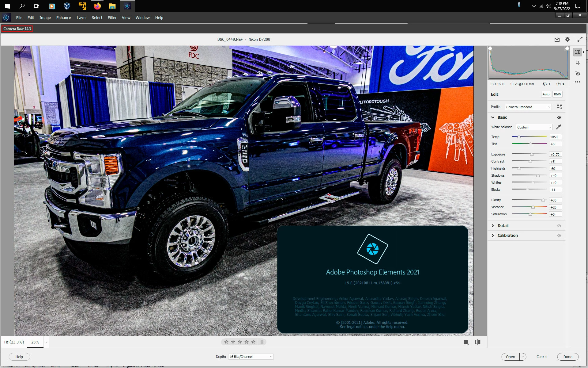
Task: Open the profile browser grid icon
Action: click(560, 107)
